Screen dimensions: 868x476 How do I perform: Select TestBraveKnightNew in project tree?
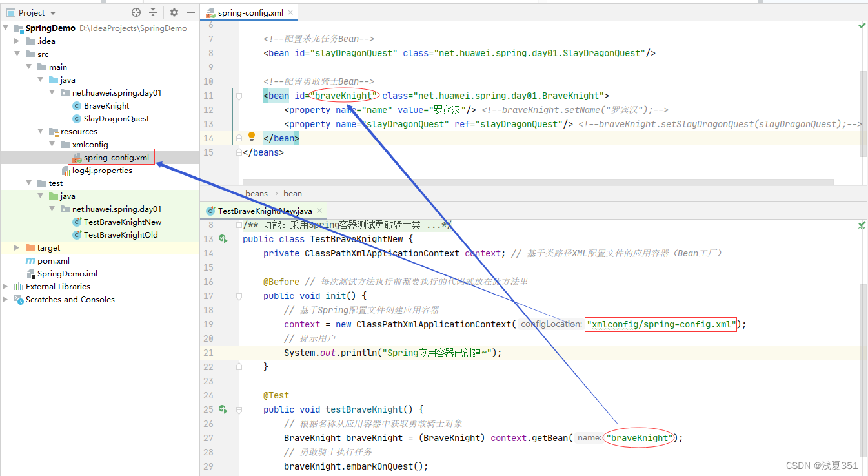122,222
